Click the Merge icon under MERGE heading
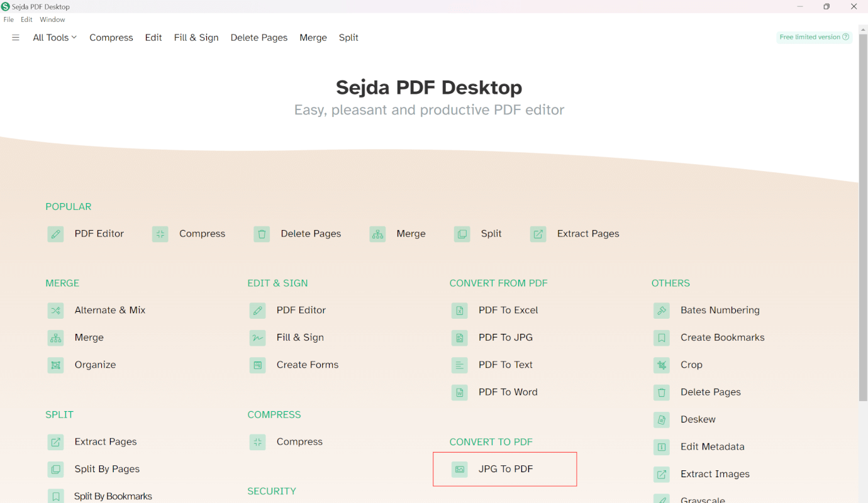Viewport: 868px width, 503px height. [56, 338]
